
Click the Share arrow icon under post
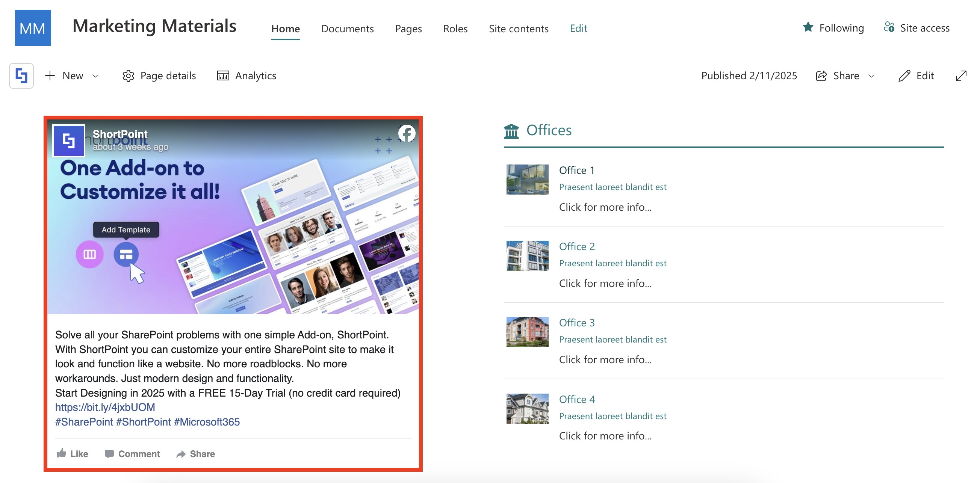181,454
